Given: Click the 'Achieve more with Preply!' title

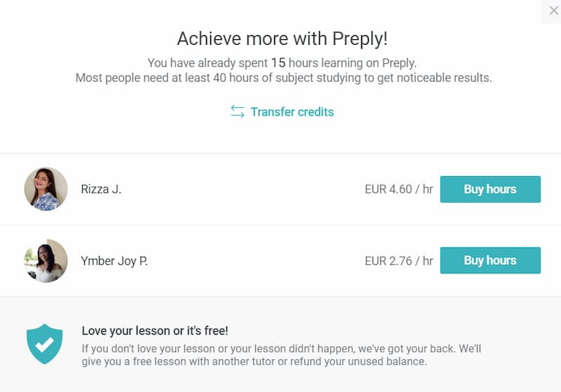Looking at the screenshot, I should coord(283,39).
